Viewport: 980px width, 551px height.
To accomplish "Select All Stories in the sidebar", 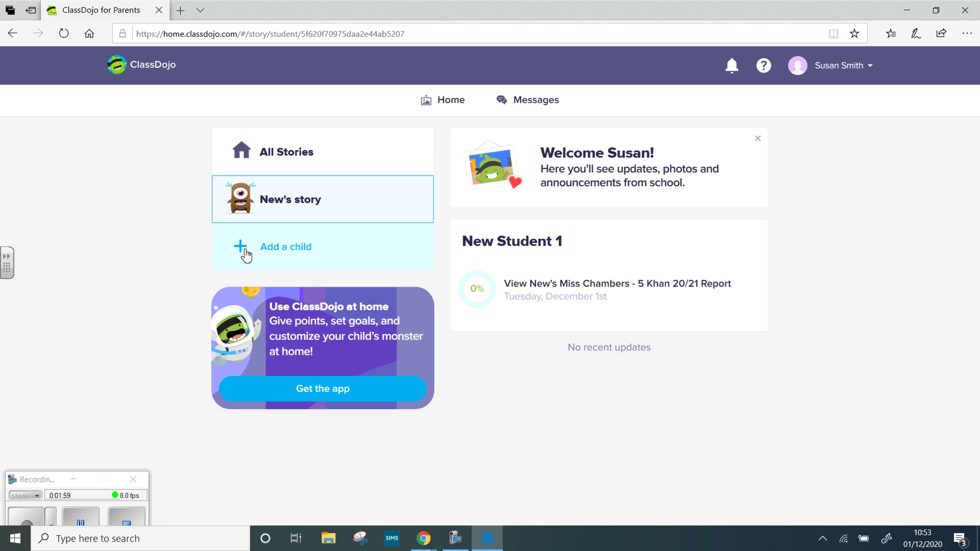I will [x=323, y=152].
